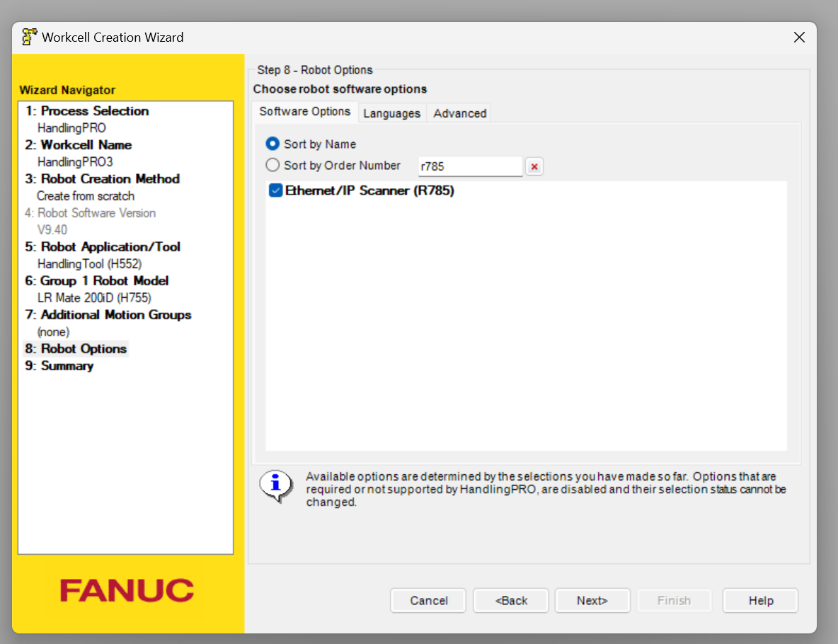Open Help for the wizard
The width and height of the screenshot is (838, 644).
761,601
